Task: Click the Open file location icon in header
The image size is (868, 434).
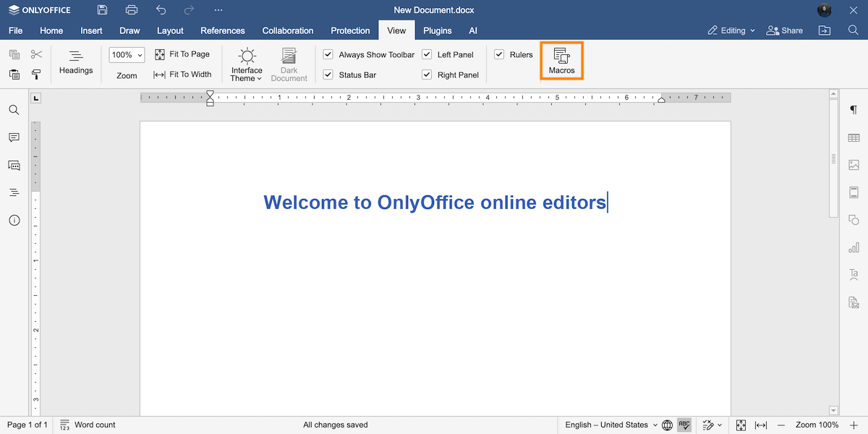Action: [824, 30]
